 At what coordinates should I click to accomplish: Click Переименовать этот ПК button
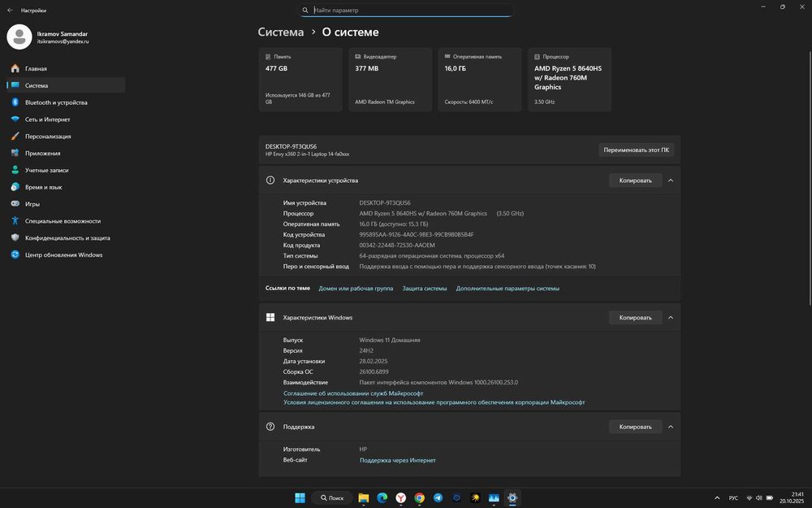point(636,150)
